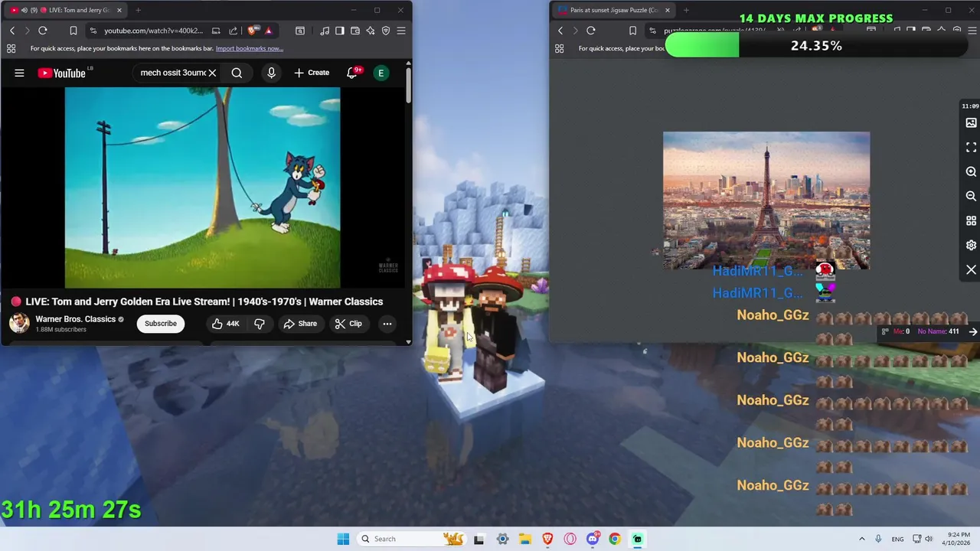The height and width of the screenshot is (551, 980).
Task: Bookmark the YouTube page
Action: click(73, 31)
